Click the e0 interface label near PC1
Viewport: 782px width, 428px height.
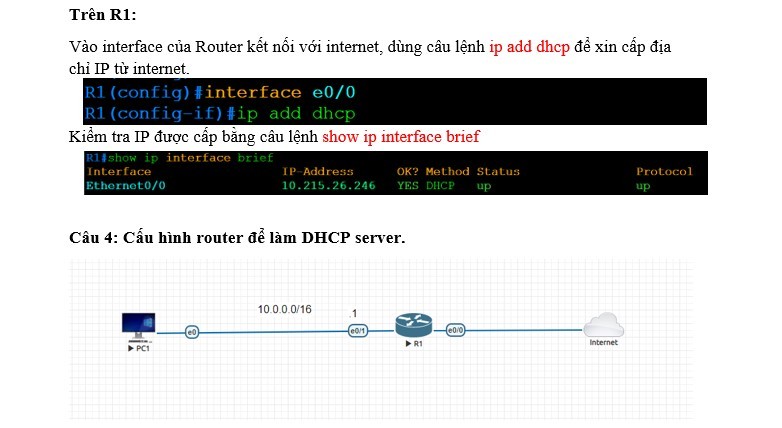pyautogui.click(x=192, y=332)
